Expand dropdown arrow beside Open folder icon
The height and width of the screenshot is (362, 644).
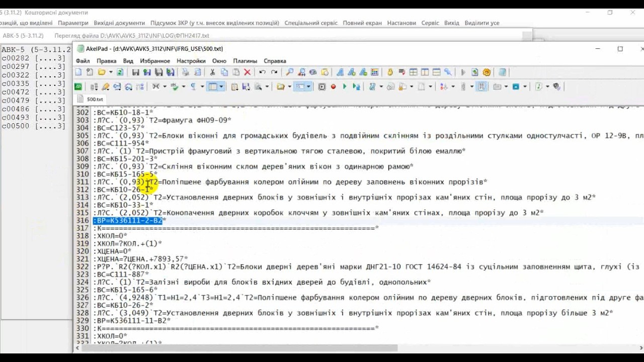coord(111,72)
